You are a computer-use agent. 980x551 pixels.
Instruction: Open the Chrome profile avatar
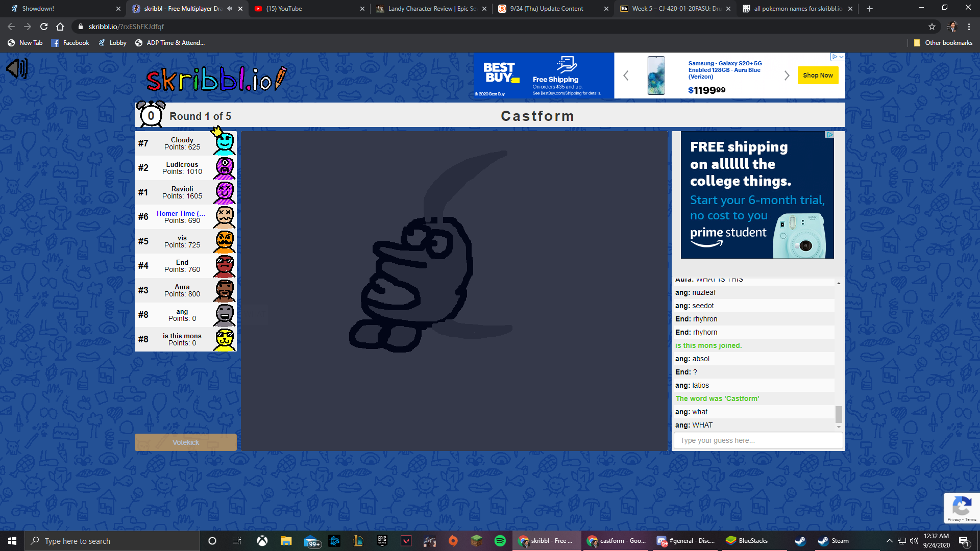(x=952, y=27)
